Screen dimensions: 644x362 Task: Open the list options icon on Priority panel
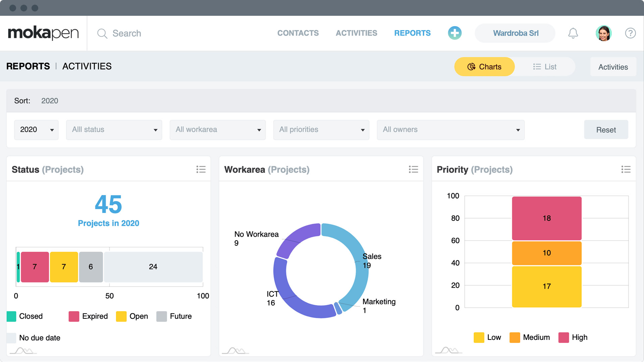click(x=626, y=170)
